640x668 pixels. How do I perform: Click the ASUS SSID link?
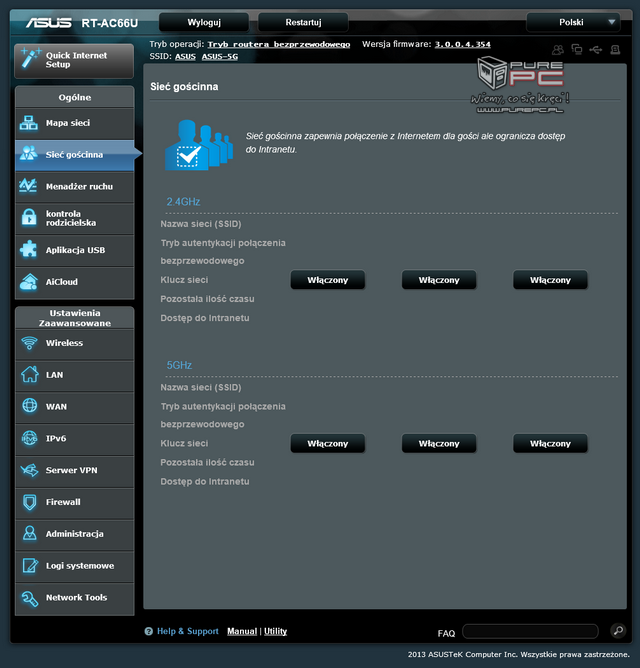185,56
